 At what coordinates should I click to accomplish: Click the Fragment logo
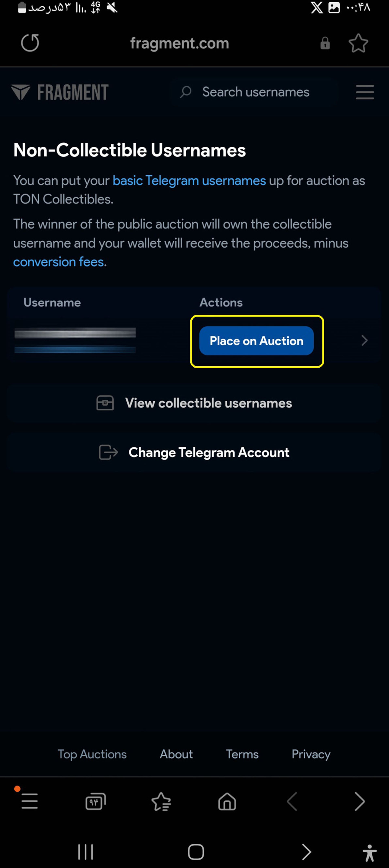pos(60,92)
